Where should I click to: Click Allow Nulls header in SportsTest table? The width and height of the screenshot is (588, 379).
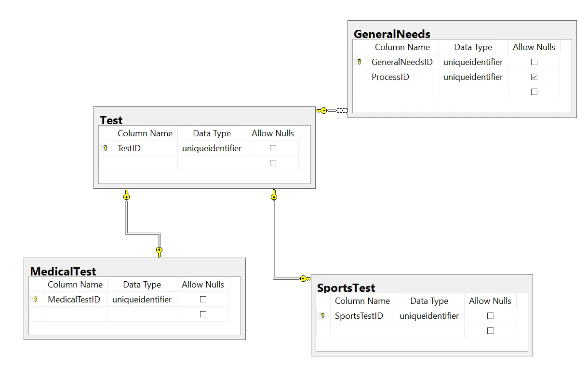(490, 301)
